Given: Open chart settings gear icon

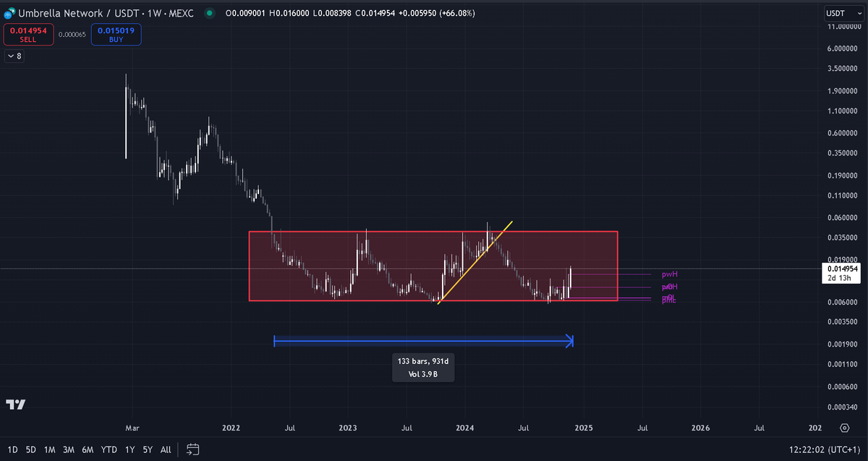Looking at the screenshot, I should (844, 428).
